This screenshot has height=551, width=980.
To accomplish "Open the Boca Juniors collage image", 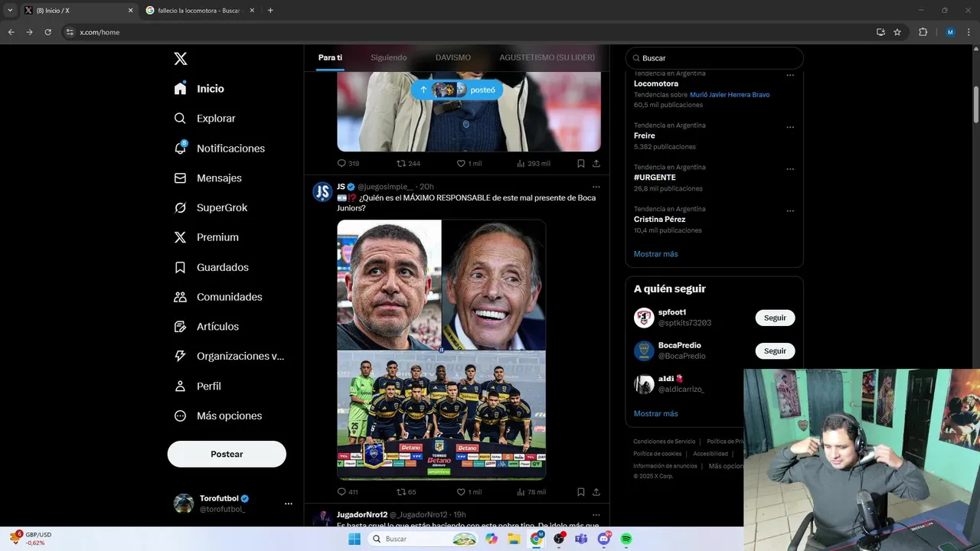I will 442,350.
